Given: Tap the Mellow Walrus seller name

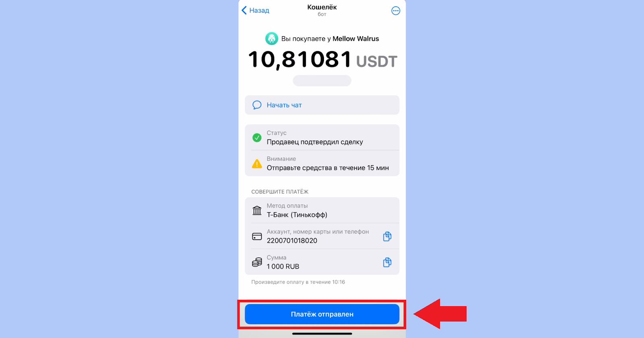Looking at the screenshot, I should click(356, 39).
